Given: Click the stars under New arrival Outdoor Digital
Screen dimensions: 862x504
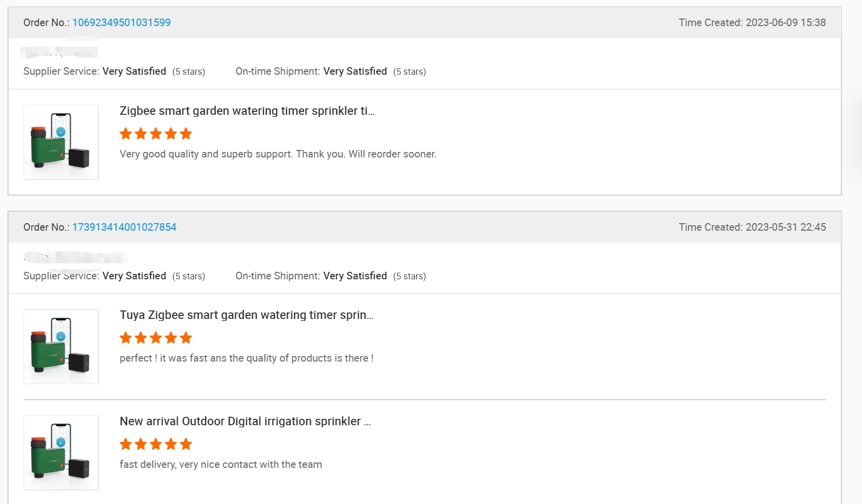Looking at the screenshot, I should (156, 444).
